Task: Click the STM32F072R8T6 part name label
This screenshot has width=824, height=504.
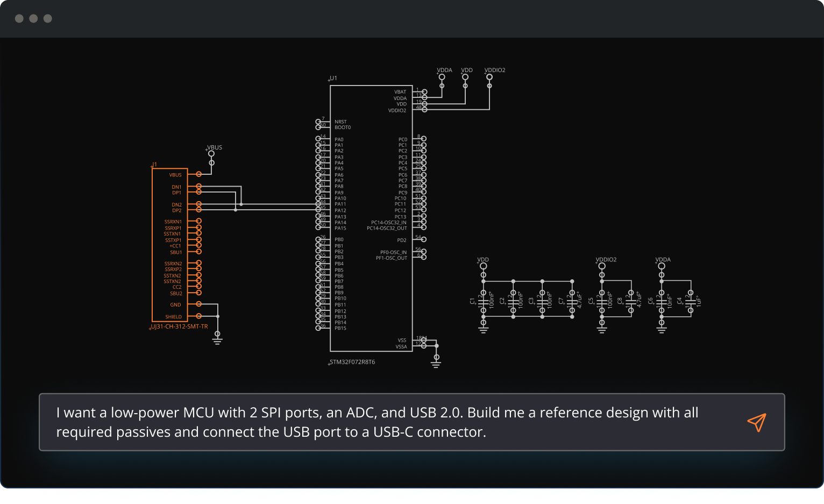Action: (352, 362)
